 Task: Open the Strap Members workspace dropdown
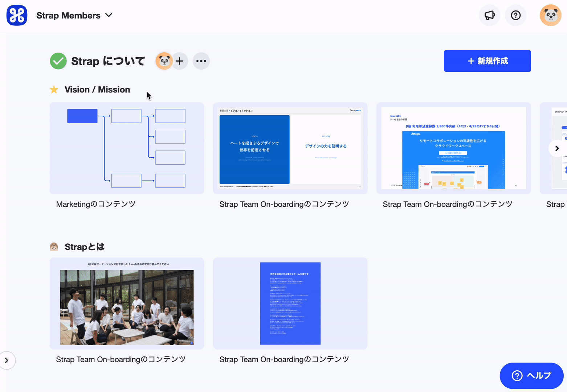74,16
